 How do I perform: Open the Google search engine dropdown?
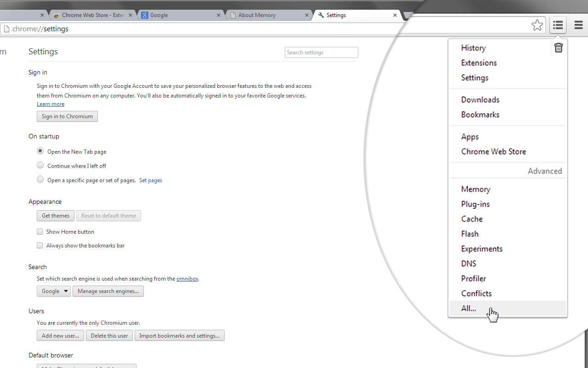pos(54,291)
